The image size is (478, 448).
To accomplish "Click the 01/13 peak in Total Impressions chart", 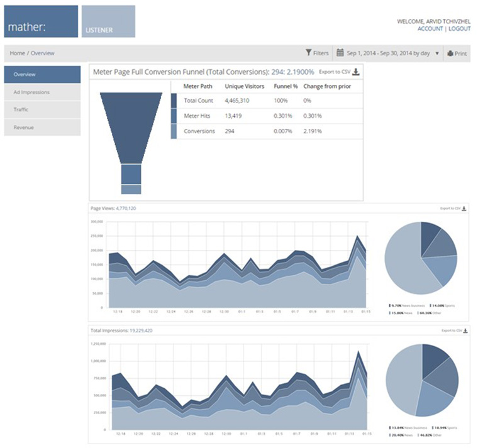I will (x=358, y=352).
